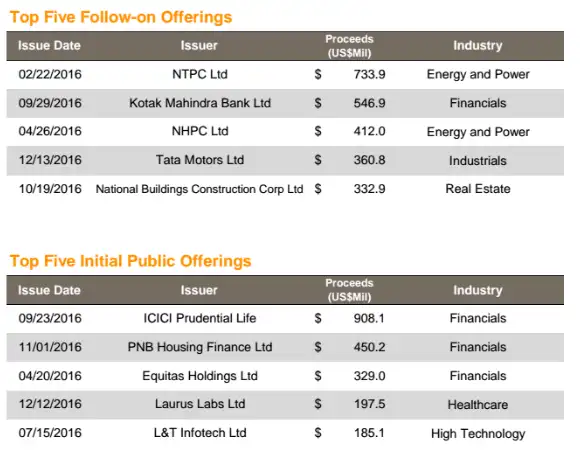
Task: Select the 02/22/2016 issue date
Action: pos(50,74)
